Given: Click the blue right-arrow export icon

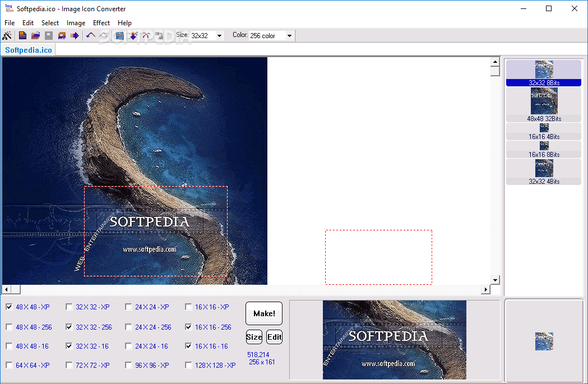Looking at the screenshot, I should coord(75,36).
